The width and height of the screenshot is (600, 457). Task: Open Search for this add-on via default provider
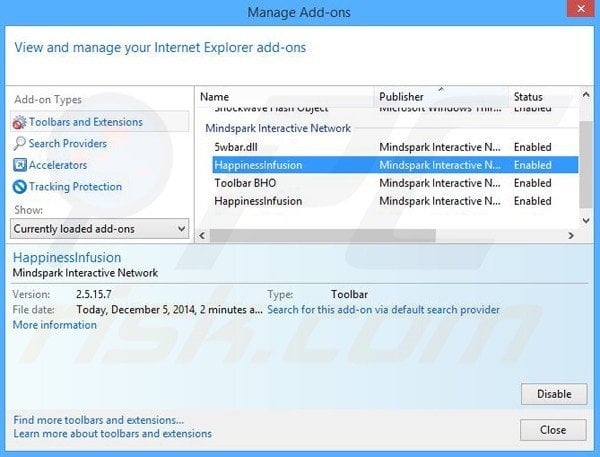click(x=383, y=309)
